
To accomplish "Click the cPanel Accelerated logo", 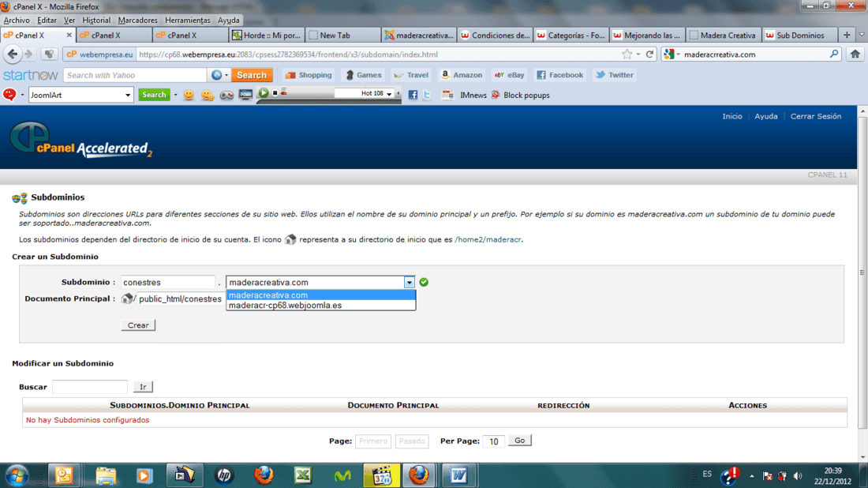I will (80, 140).
